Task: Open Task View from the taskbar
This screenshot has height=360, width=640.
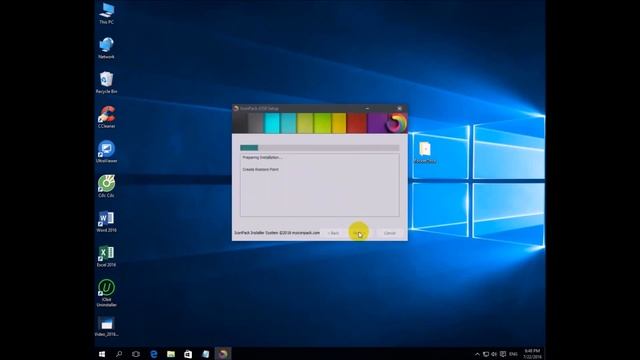Action: [x=136, y=354]
